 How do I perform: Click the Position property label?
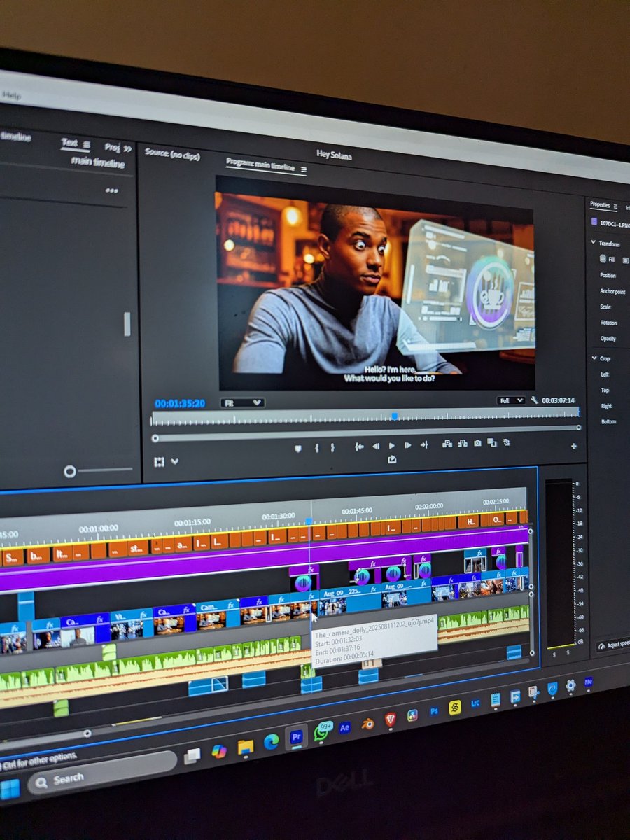[608, 275]
